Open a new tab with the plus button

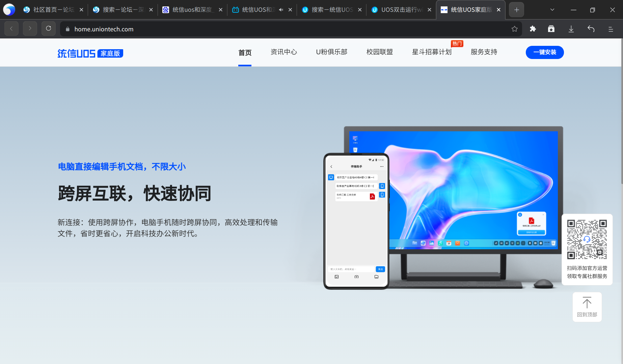(x=516, y=10)
